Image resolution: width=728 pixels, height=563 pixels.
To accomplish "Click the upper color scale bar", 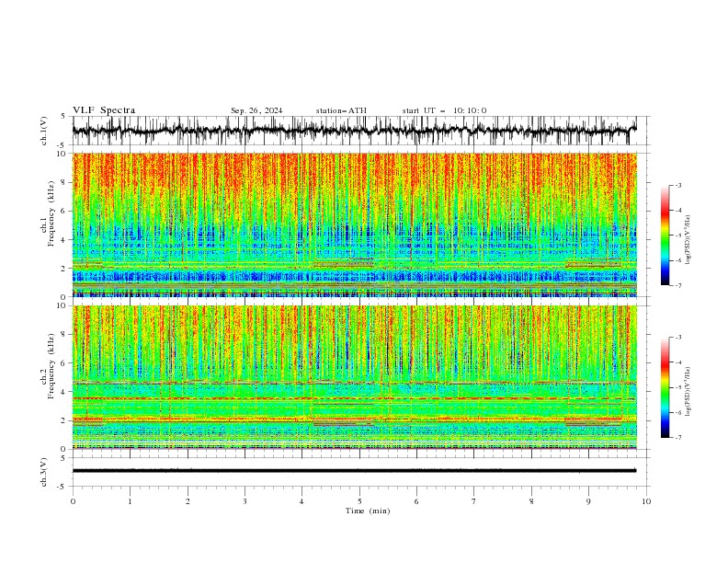I will coord(665,236).
